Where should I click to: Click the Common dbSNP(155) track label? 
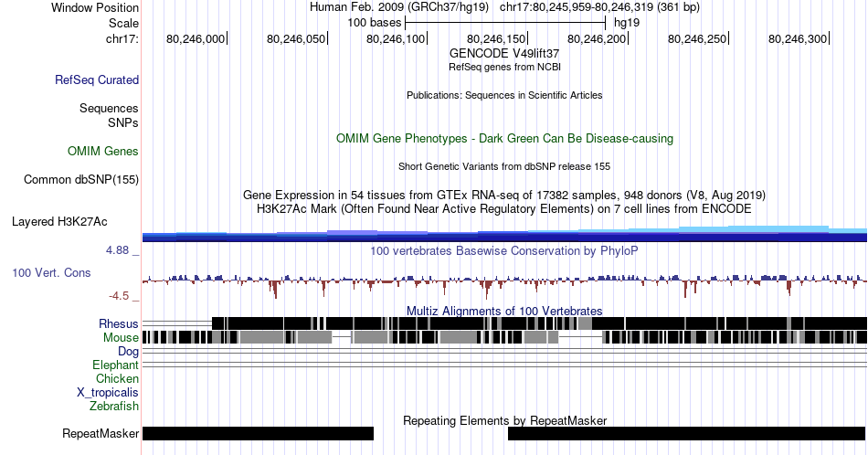81,179
